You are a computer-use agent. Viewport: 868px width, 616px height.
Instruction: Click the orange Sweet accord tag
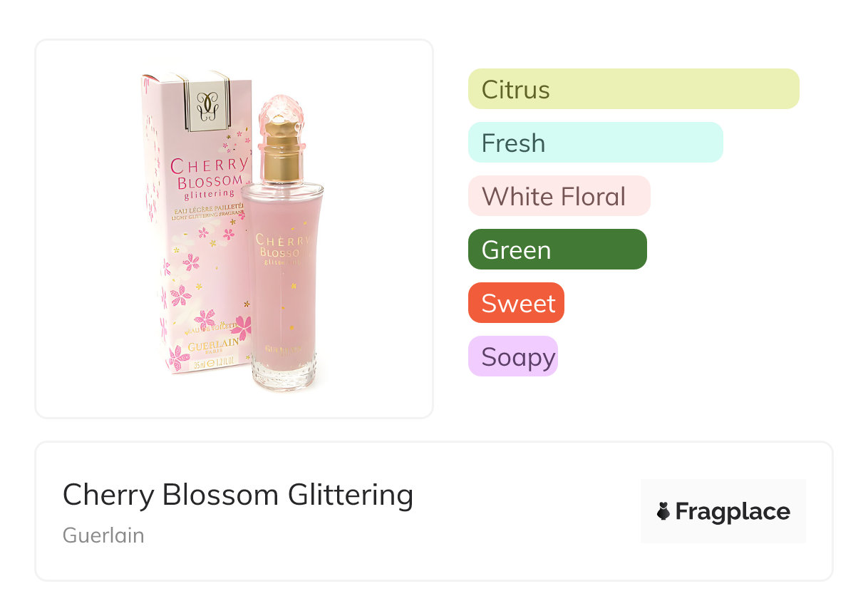(516, 303)
